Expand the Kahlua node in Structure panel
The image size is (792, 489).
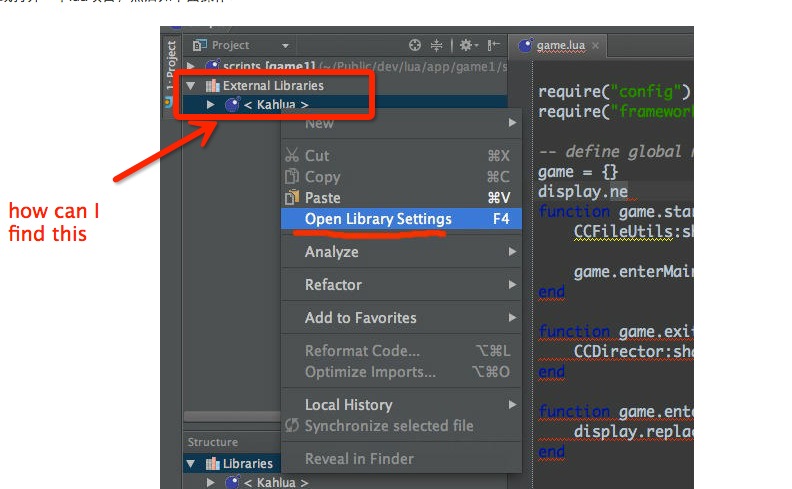pos(211,482)
